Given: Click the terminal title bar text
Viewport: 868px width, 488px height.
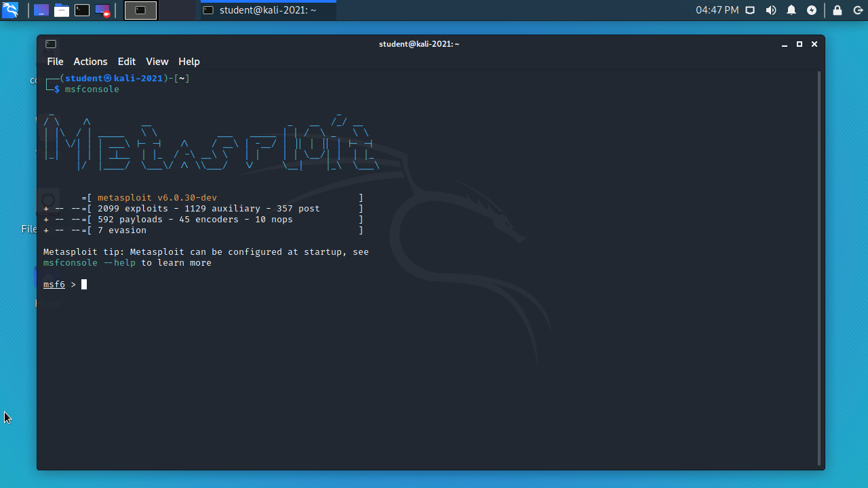Looking at the screenshot, I should click(419, 44).
